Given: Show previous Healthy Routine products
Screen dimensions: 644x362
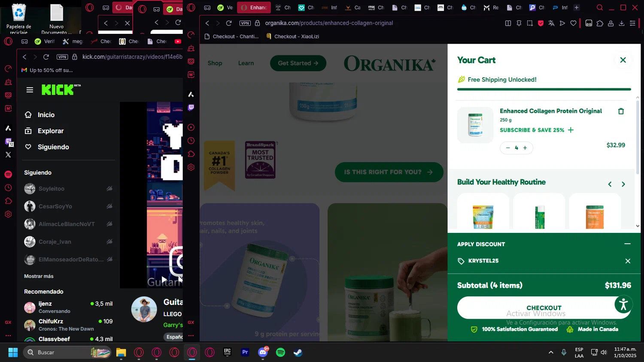Looking at the screenshot, I should tap(610, 184).
